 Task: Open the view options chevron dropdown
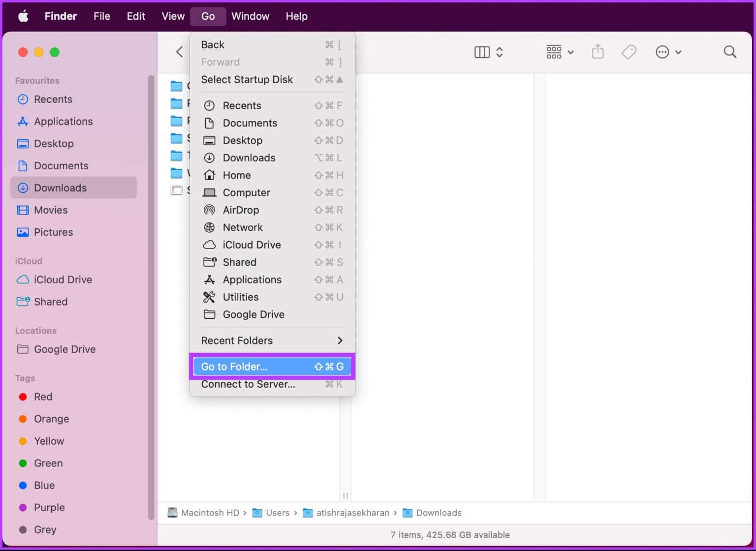(500, 52)
